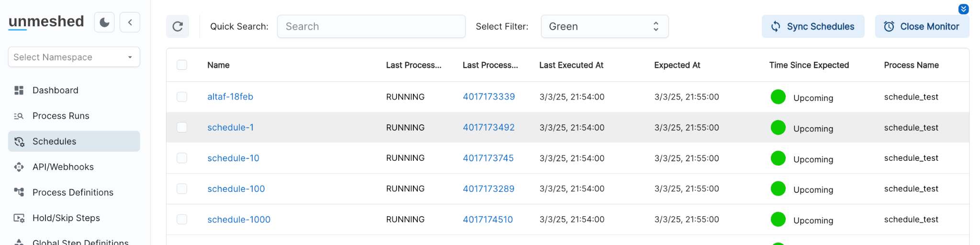Select the altaf-18feb row checkbox

[x=182, y=97]
